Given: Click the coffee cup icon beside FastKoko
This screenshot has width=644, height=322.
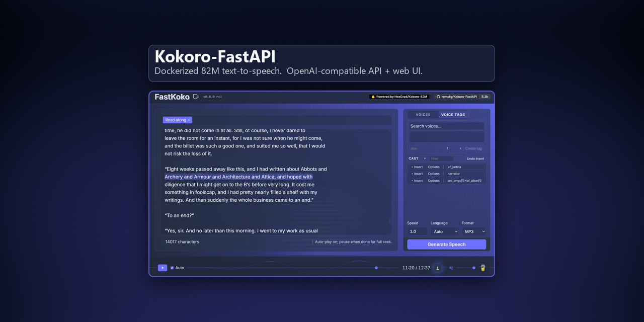Looking at the screenshot, I should click(x=196, y=97).
